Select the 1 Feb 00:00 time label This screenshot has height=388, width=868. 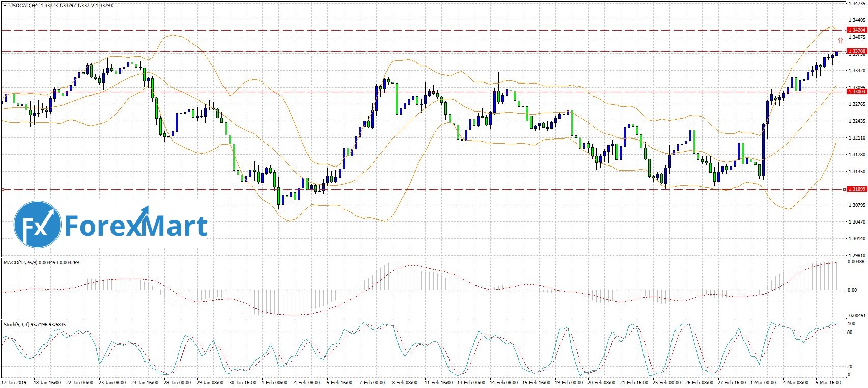coord(274,383)
